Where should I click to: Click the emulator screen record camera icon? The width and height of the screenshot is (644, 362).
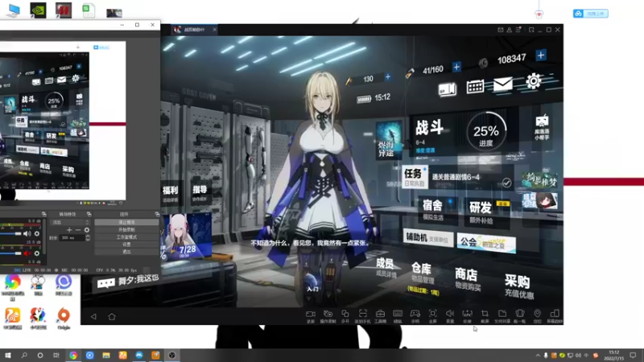(311, 315)
